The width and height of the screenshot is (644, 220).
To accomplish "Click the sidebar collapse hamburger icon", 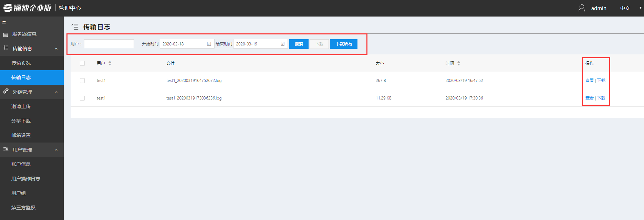I will click(4, 22).
